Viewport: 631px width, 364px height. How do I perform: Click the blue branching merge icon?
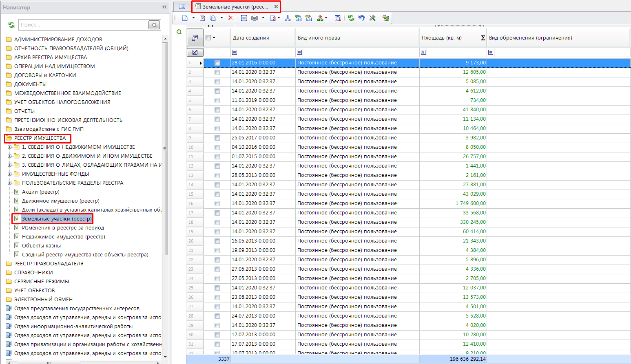tap(288, 18)
